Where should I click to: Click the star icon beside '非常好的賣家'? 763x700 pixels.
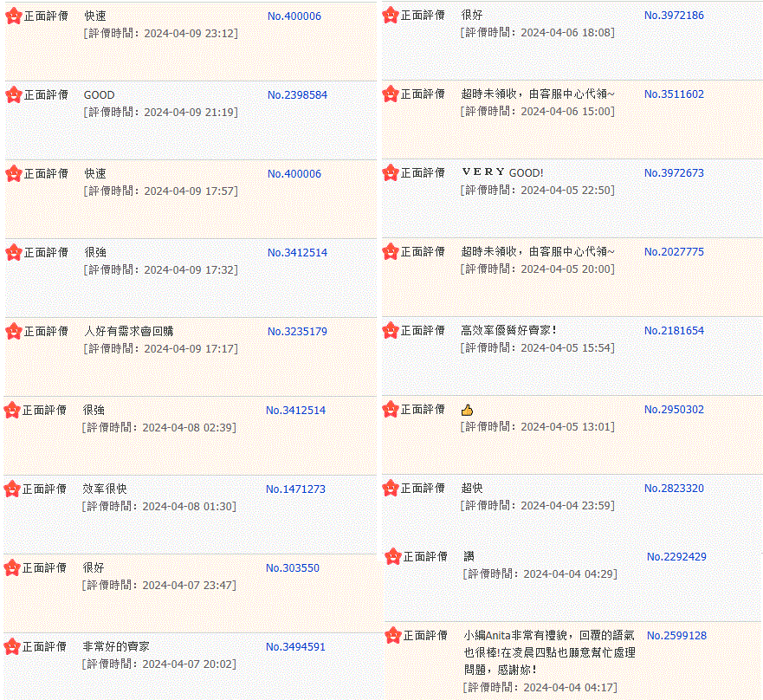coord(12,646)
